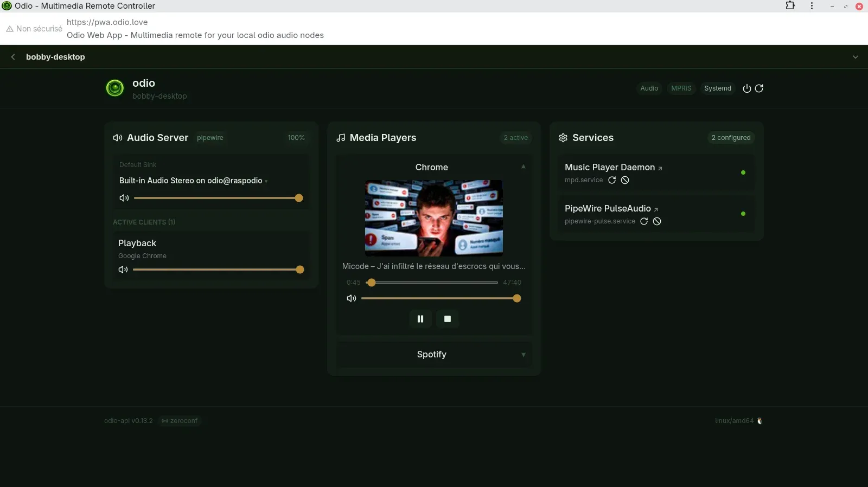Click the 2 active badge
The image size is (868, 487).
[515, 138]
